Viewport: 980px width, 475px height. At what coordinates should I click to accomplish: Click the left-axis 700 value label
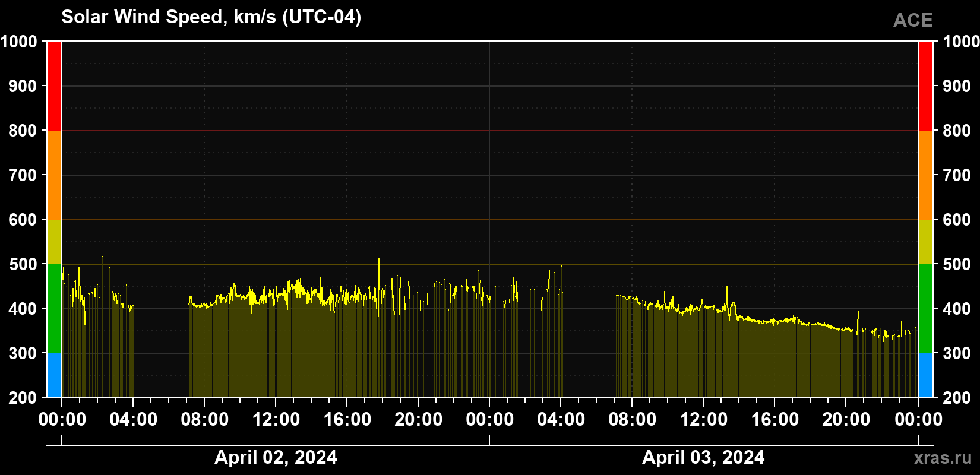coord(23,175)
